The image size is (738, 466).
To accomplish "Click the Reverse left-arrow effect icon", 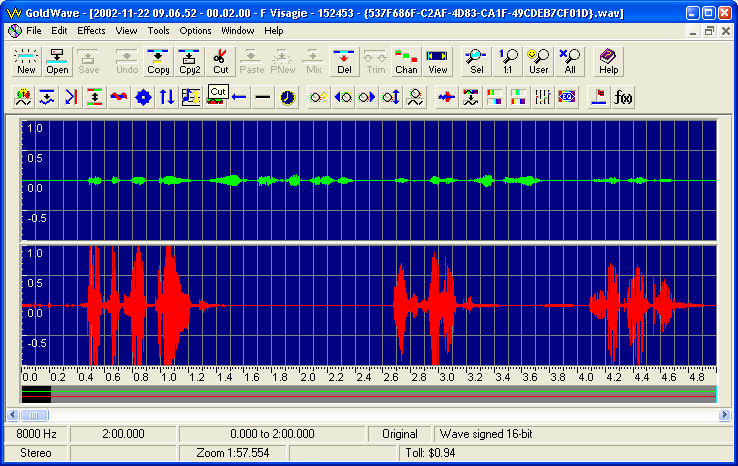I will click(239, 97).
